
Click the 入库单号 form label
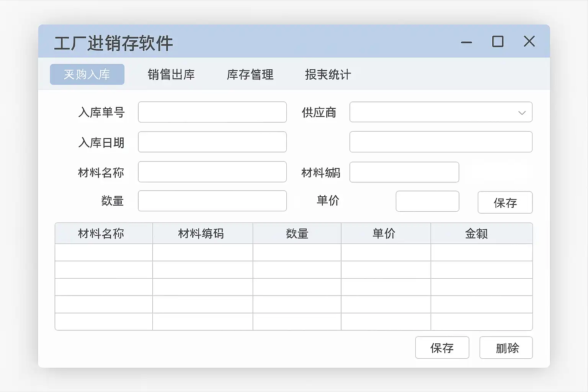pyautogui.click(x=101, y=112)
